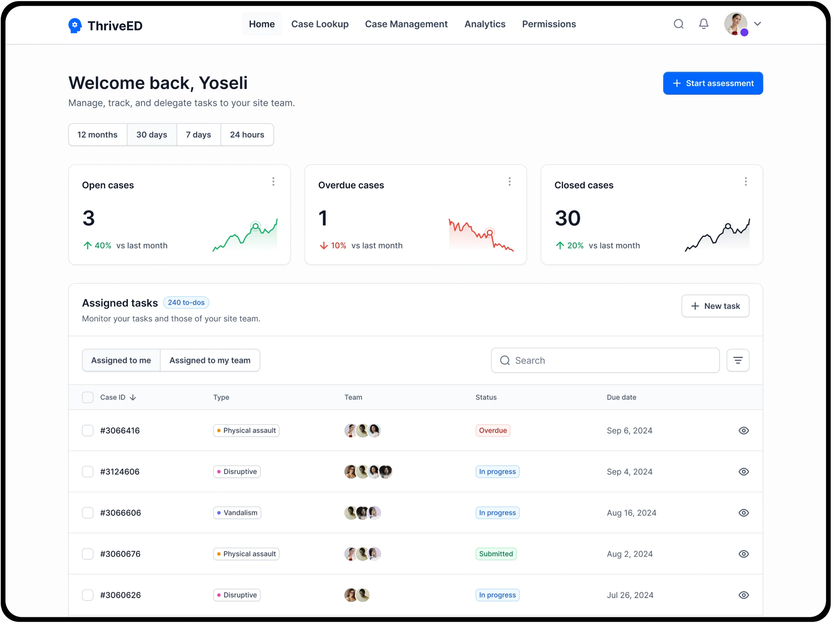Go to the Analytics nav item
Screen dimensions: 840x623
(485, 24)
